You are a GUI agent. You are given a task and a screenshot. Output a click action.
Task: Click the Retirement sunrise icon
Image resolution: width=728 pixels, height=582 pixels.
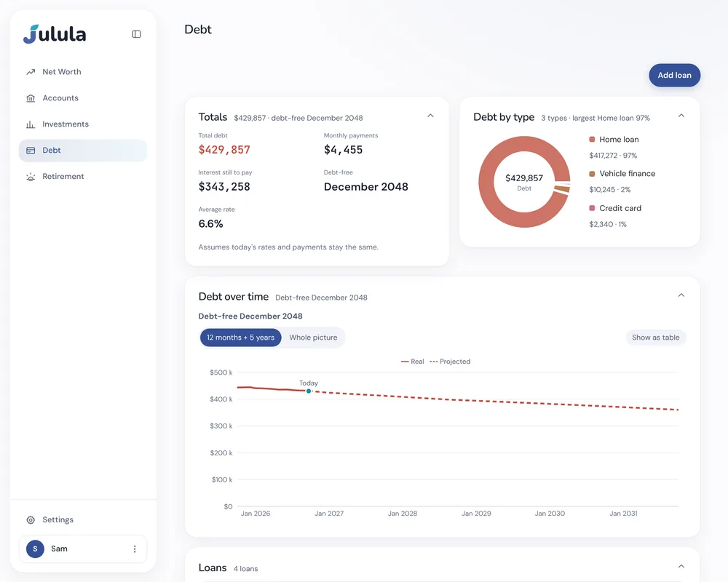pos(31,176)
